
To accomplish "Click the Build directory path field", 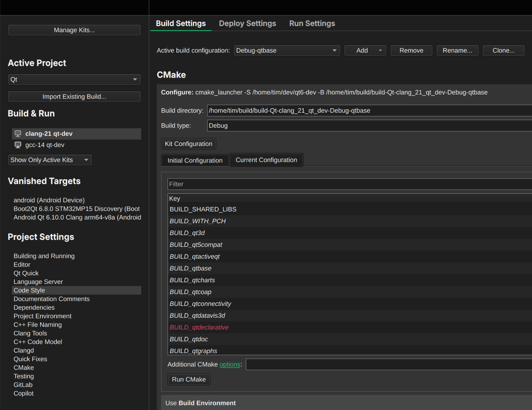I will point(368,111).
